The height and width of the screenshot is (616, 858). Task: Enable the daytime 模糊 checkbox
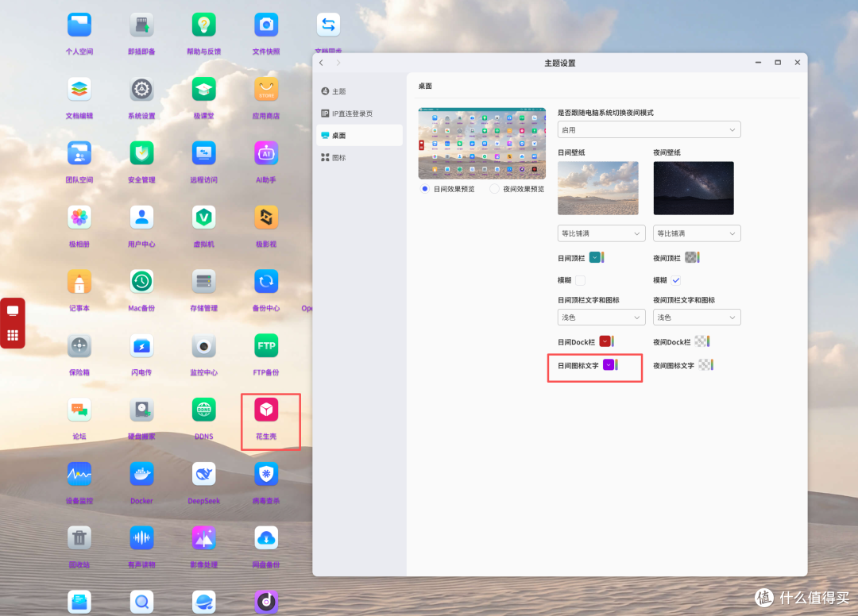[x=581, y=280]
